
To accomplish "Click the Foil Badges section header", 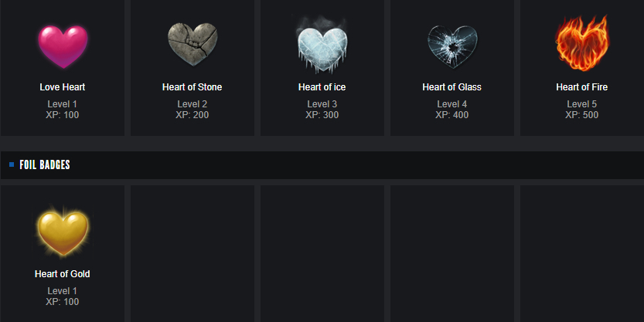I will coord(45,164).
